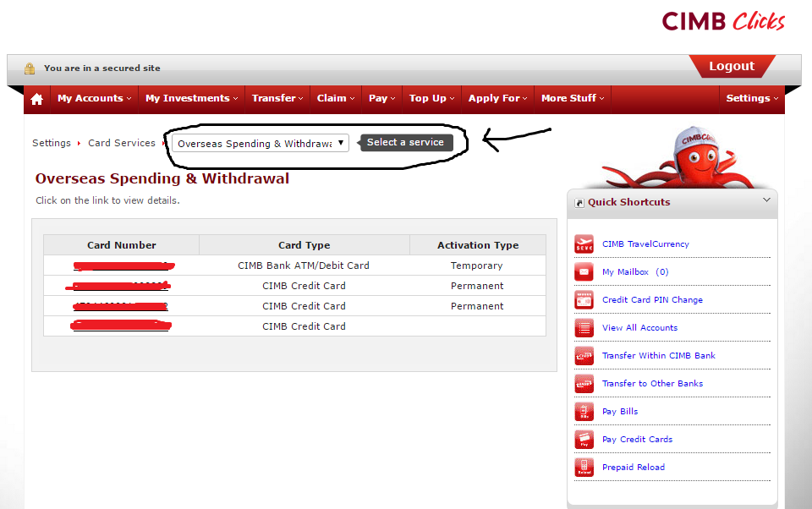Open the Pay Bills link
Image resolution: width=812 pixels, height=509 pixels.
point(620,412)
